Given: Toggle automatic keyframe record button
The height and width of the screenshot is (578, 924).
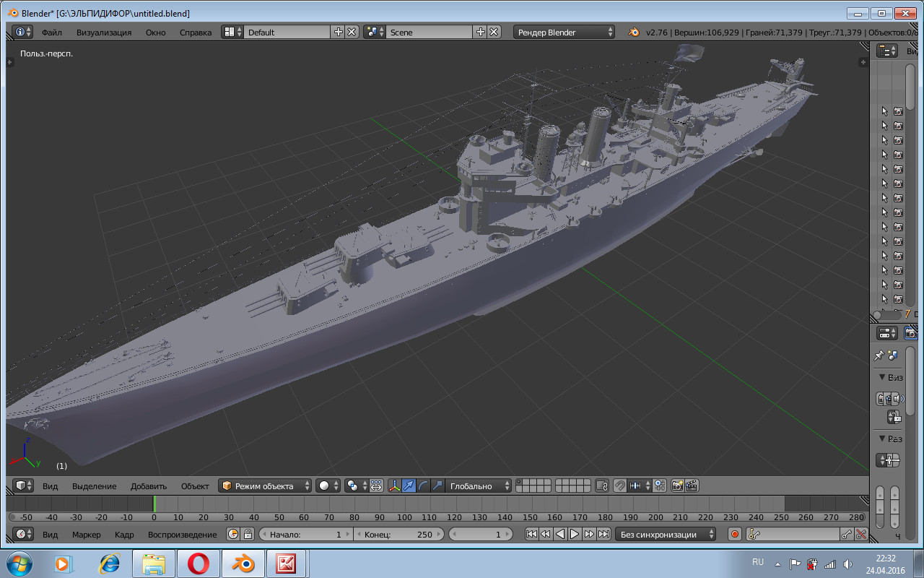Looking at the screenshot, I should (735, 535).
